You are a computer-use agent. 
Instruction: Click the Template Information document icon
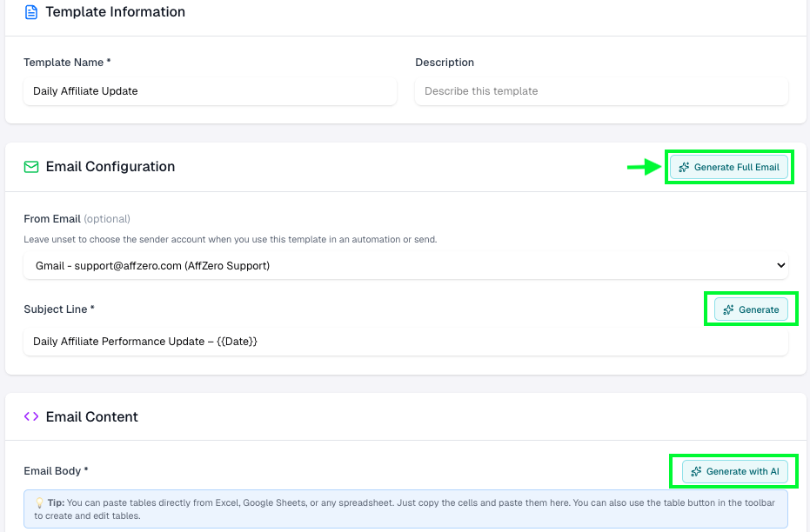[31, 12]
